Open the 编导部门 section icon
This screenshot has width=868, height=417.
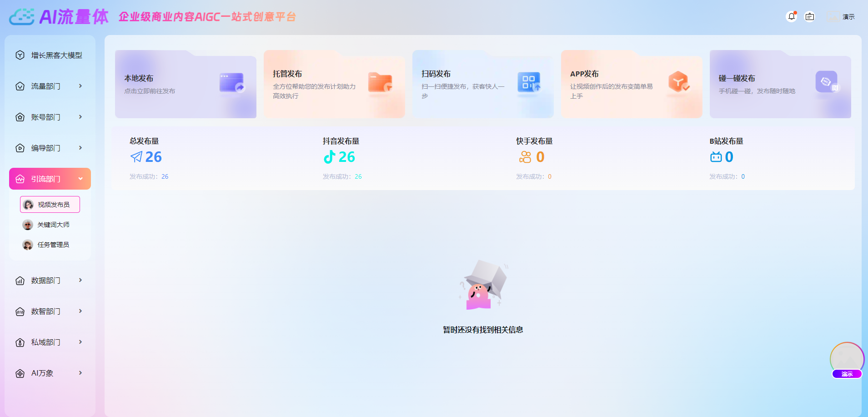click(20, 148)
